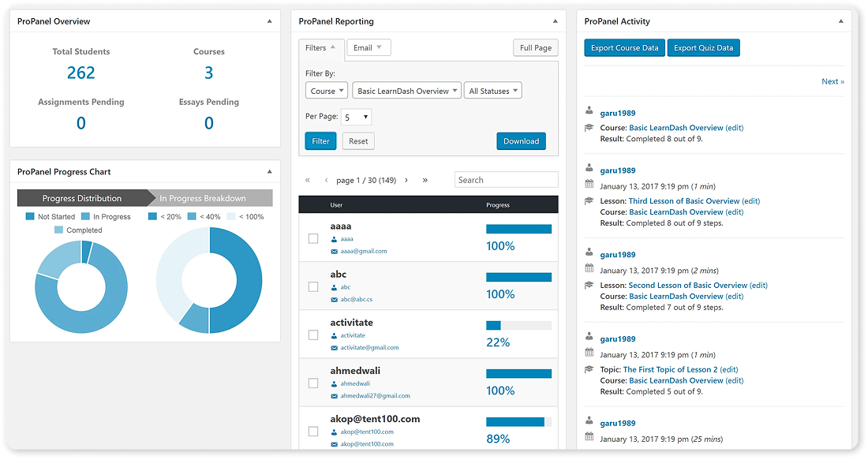Collapse the ProPanel Reporting widget
868x460 pixels.
click(x=556, y=21)
